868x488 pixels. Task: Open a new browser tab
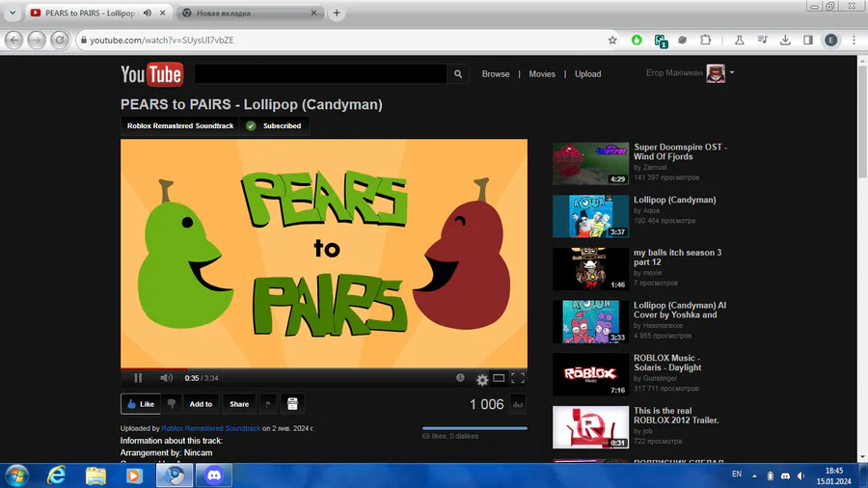336,13
